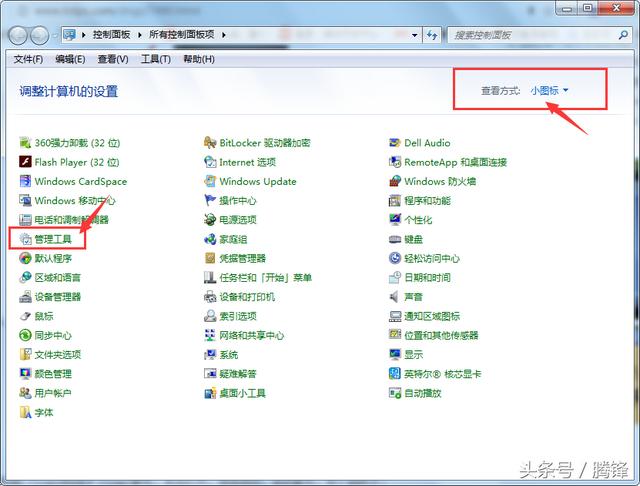Open 英特尔 核芯显卡 icon

pos(395,374)
